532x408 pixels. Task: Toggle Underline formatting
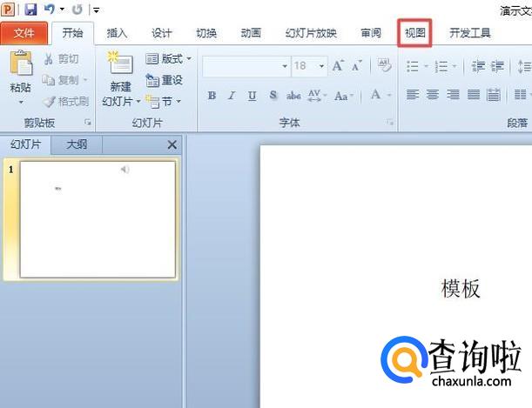(x=252, y=96)
